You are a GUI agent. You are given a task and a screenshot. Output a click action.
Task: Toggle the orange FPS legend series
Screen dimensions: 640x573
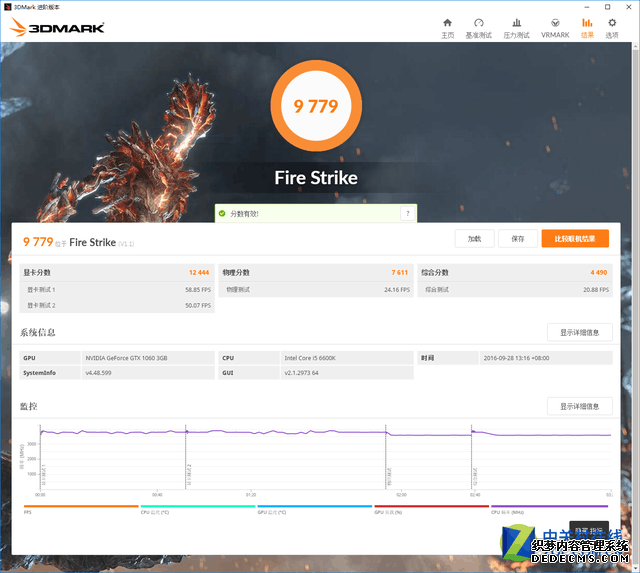point(81,509)
